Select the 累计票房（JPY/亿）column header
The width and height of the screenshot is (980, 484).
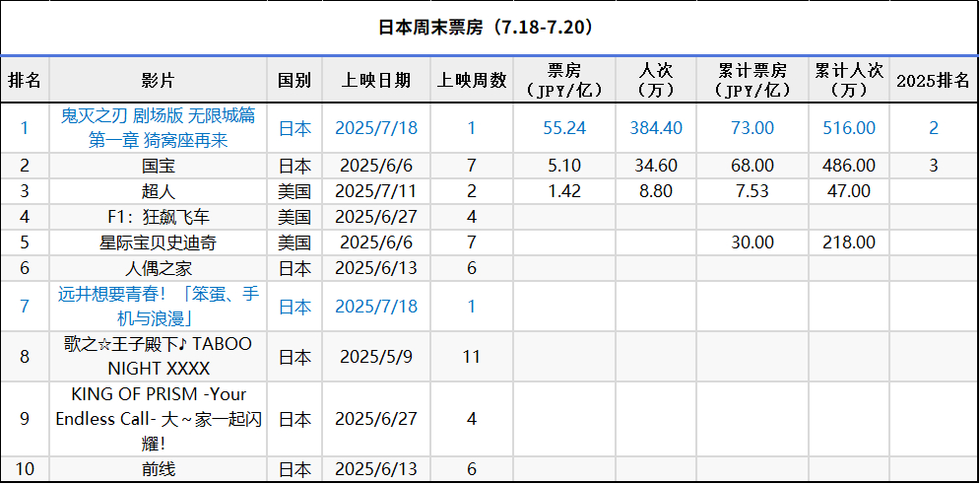point(752,80)
